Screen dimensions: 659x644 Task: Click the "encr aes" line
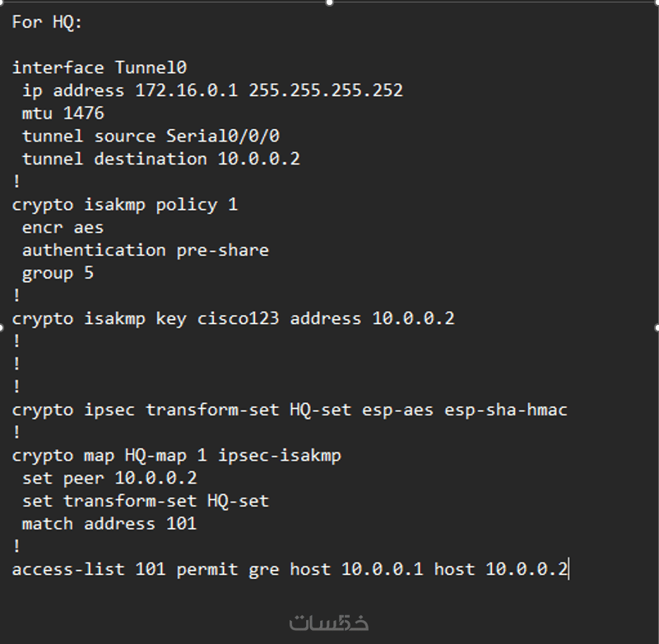pyautogui.click(x=63, y=227)
